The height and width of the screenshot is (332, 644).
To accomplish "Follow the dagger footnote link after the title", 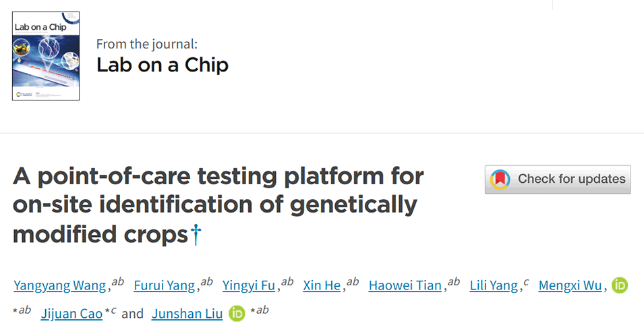I will click(196, 234).
